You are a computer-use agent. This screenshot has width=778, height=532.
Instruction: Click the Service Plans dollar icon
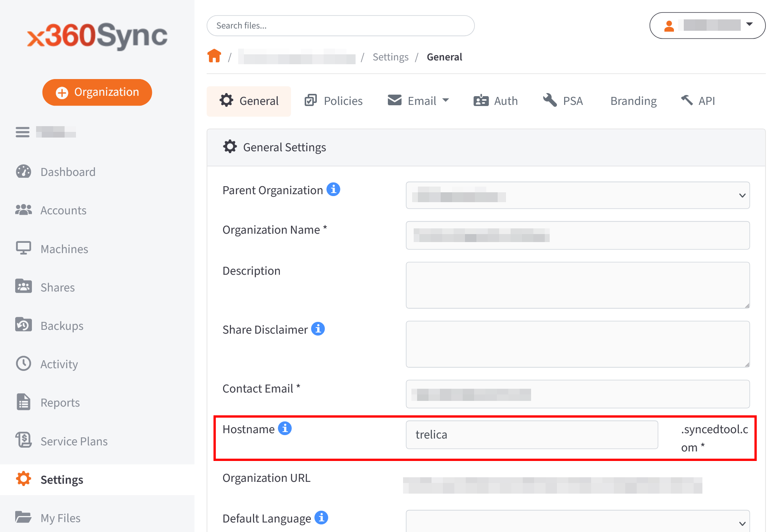click(24, 440)
